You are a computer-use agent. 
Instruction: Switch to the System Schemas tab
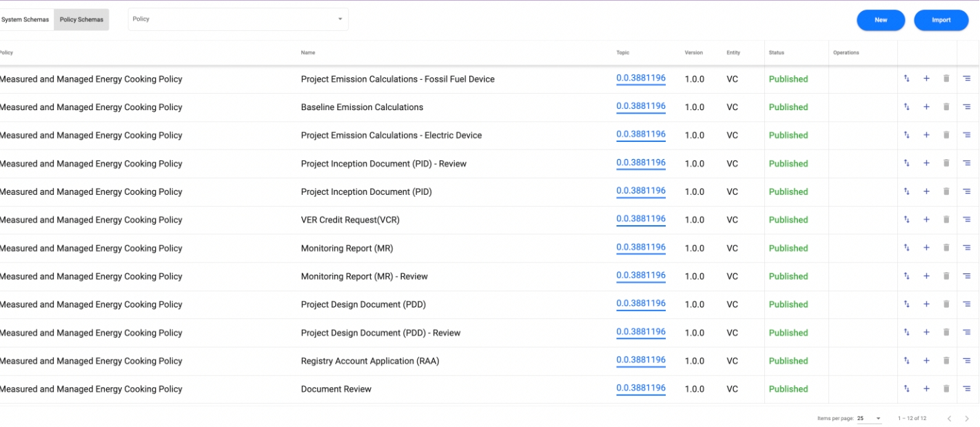click(x=25, y=19)
